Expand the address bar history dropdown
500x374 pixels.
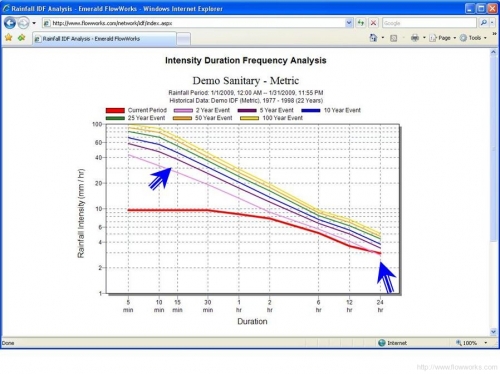[349, 23]
